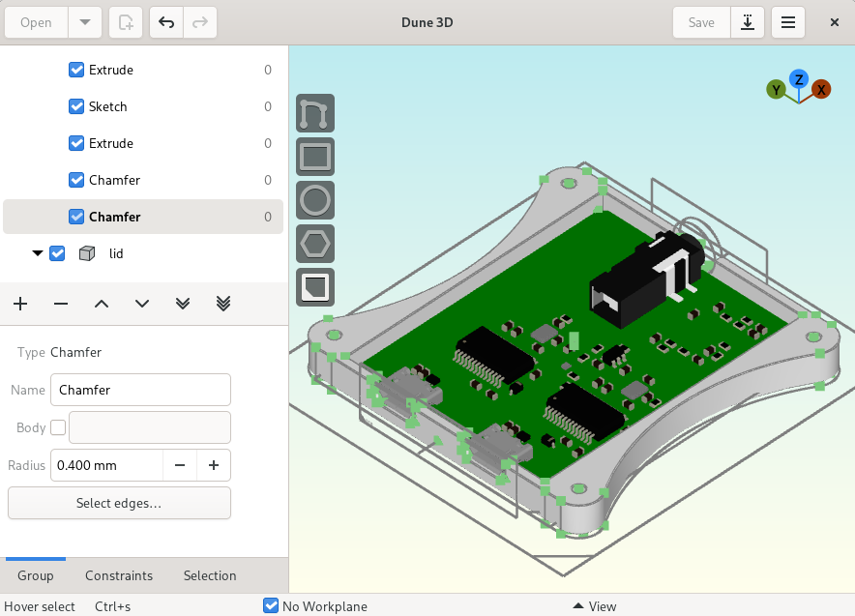Select the circle tool
Screen dimensions: 855x616
pos(315,200)
